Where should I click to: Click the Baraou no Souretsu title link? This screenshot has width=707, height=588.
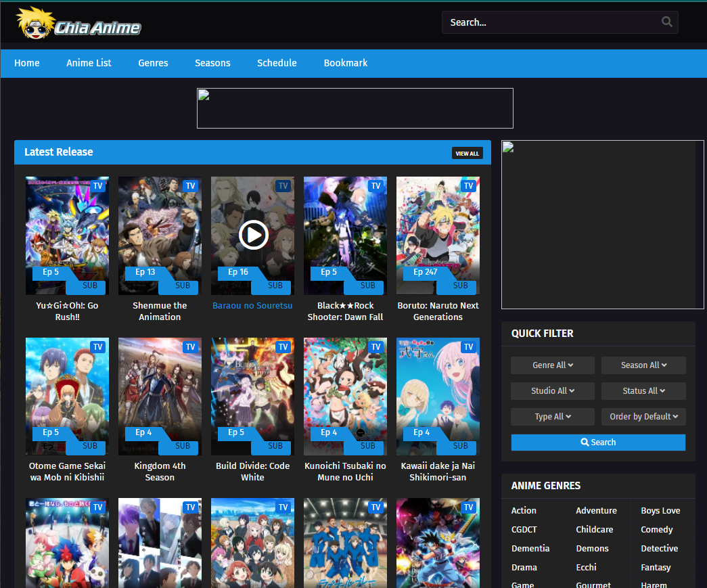(x=252, y=305)
